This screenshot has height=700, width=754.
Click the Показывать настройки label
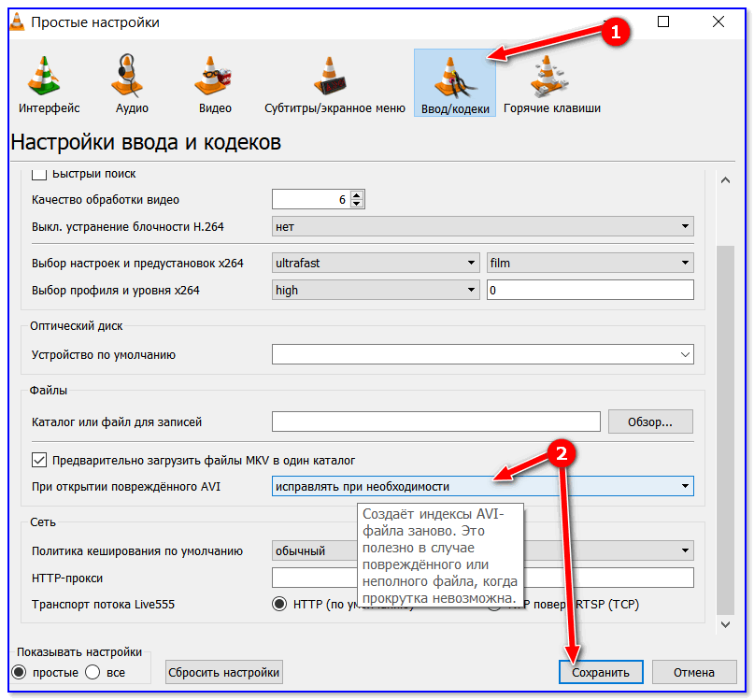pos(79,652)
